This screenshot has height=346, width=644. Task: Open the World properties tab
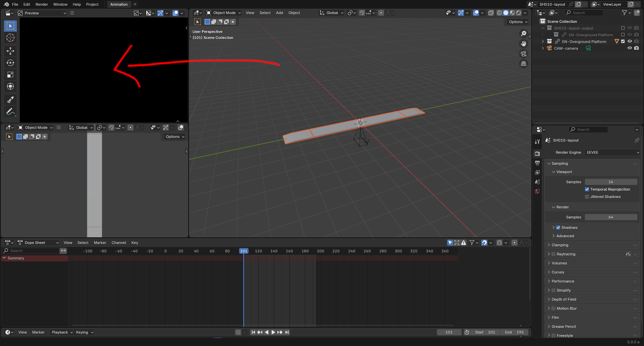(537, 191)
